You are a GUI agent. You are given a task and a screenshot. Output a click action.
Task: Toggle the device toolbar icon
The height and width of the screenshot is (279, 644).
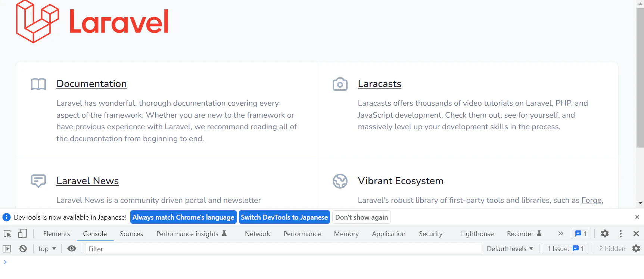click(22, 234)
